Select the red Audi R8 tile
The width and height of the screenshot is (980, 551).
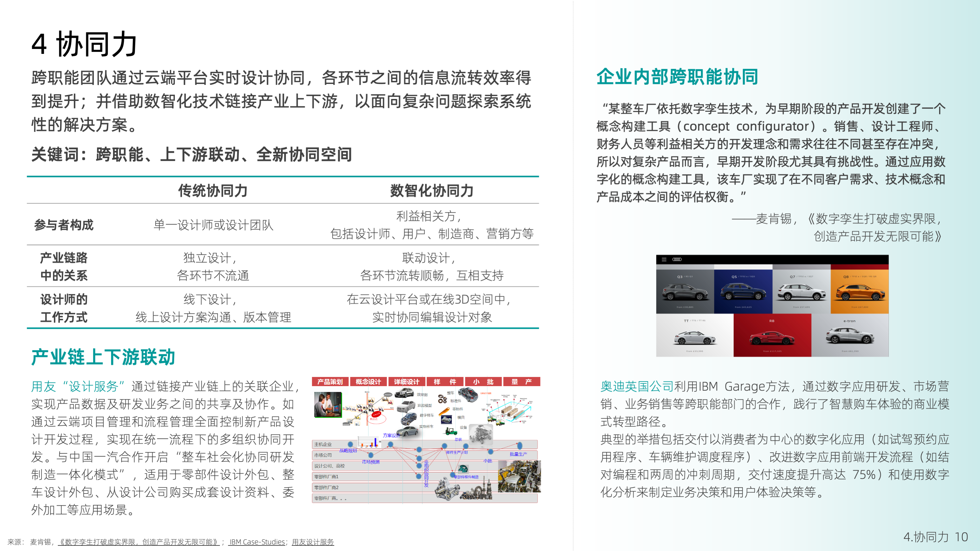coord(772,335)
